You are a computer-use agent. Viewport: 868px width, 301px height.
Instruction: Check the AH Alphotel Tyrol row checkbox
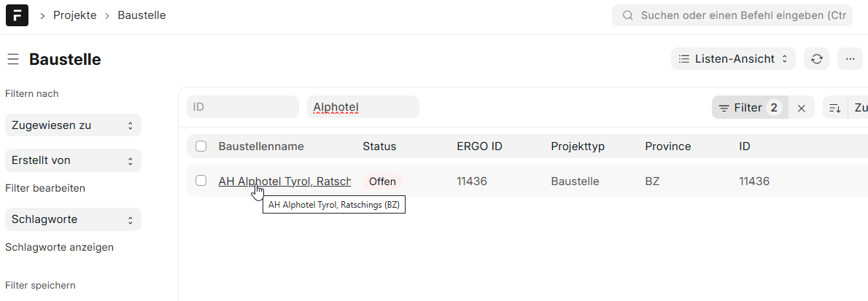201,181
